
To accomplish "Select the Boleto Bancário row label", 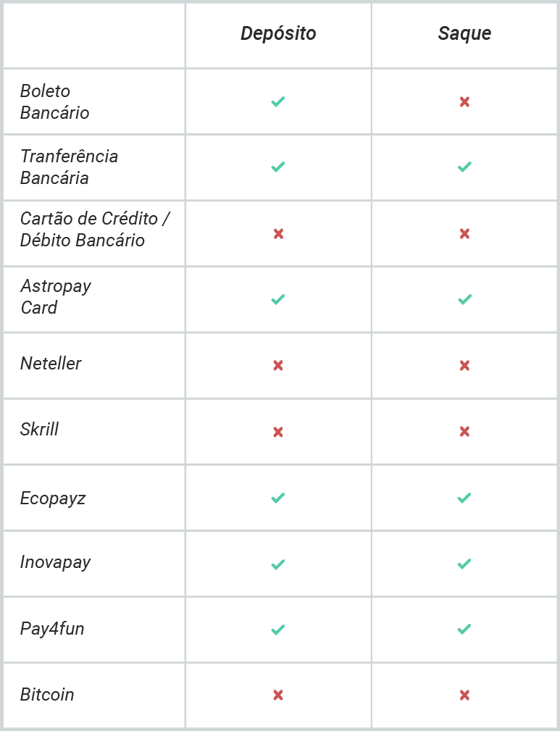I will pyautogui.click(x=54, y=101).
